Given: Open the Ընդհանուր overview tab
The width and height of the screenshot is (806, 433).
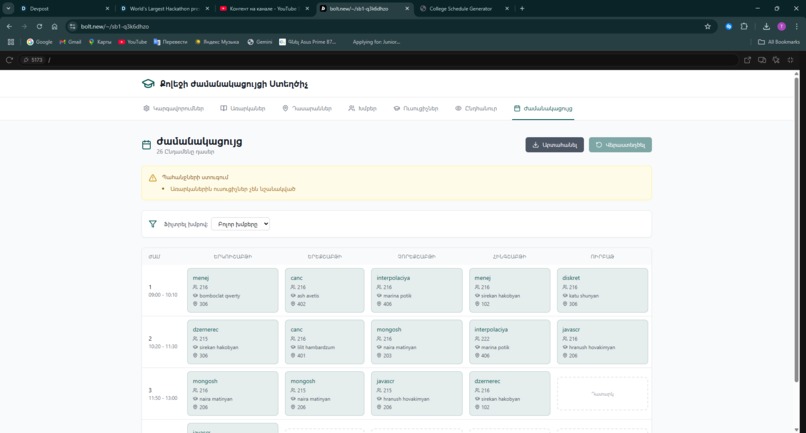Looking at the screenshot, I should click(x=476, y=109).
